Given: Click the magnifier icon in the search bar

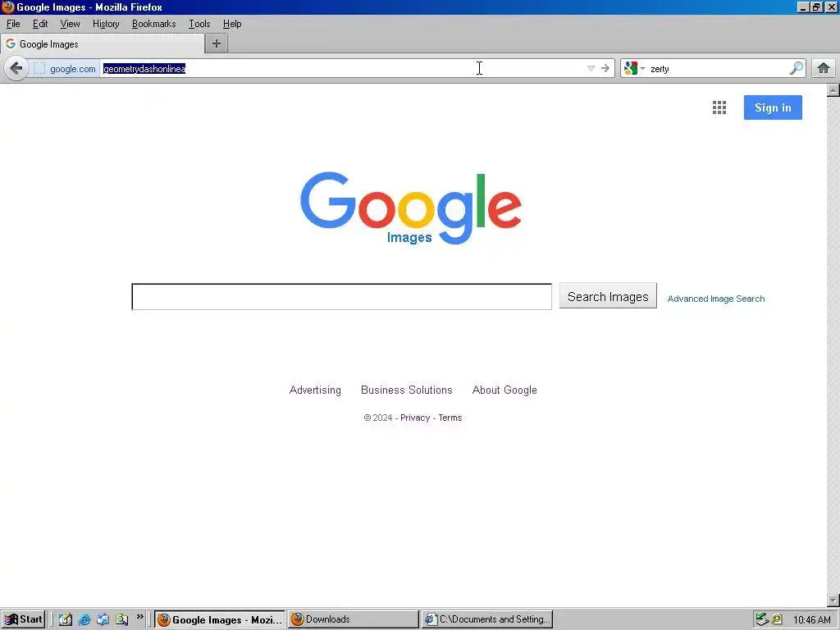Looking at the screenshot, I should point(797,68).
